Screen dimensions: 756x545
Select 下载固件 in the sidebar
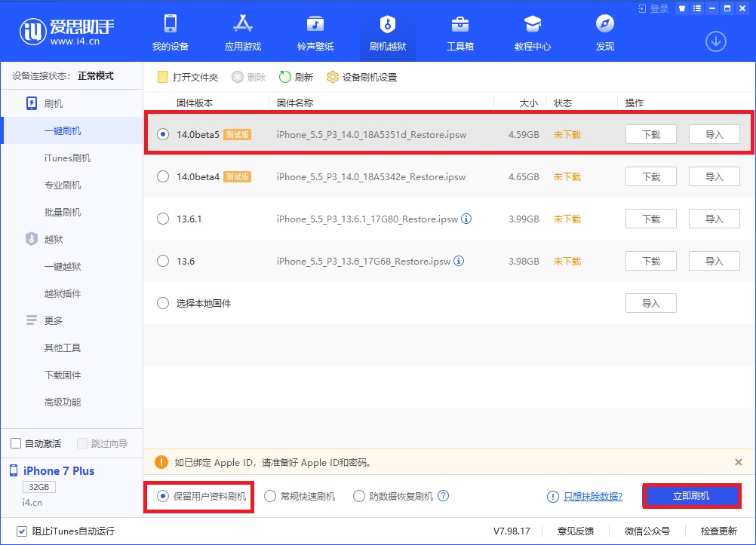[63, 375]
